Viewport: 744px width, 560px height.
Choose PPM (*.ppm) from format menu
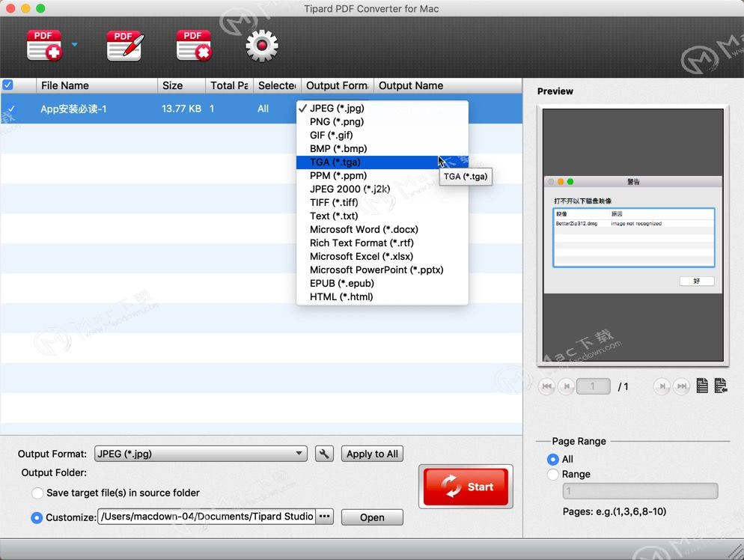point(382,176)
